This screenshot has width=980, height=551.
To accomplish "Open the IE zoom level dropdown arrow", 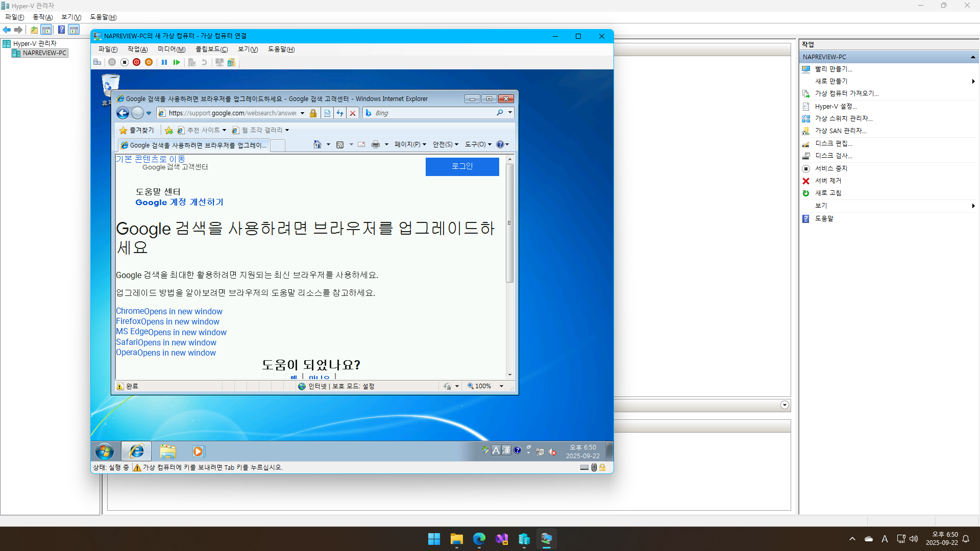I will click(x=501, y=386).
